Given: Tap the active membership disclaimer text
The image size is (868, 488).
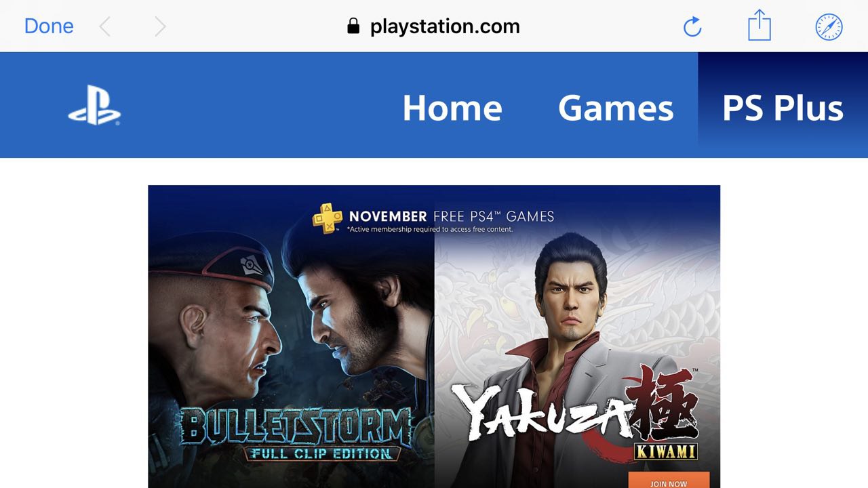Looking at the screenshot, I should [430, 230].
